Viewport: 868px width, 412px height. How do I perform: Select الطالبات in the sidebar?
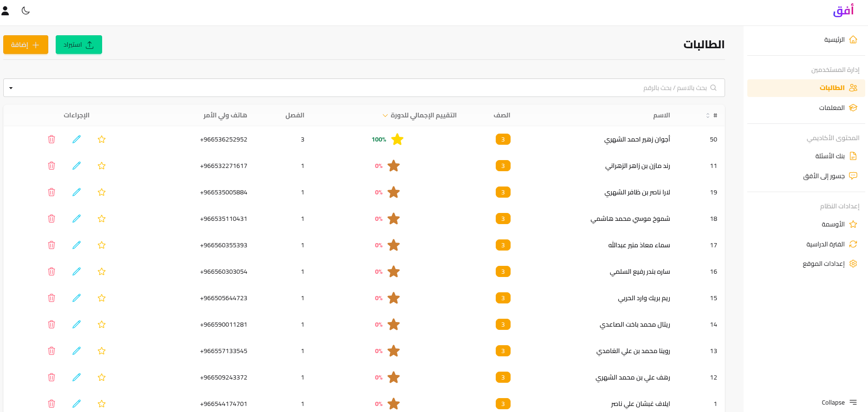(x=806, y=88)
